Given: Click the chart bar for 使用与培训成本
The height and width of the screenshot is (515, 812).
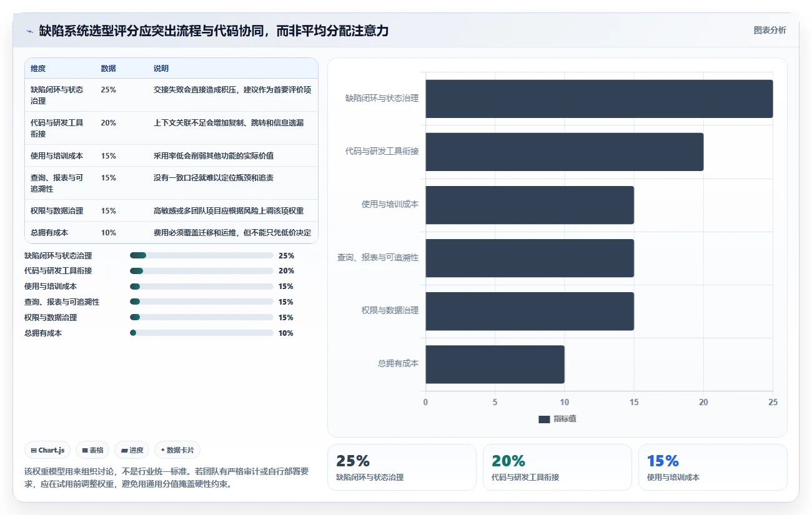Looking at the screenshot, I should 530,205.
